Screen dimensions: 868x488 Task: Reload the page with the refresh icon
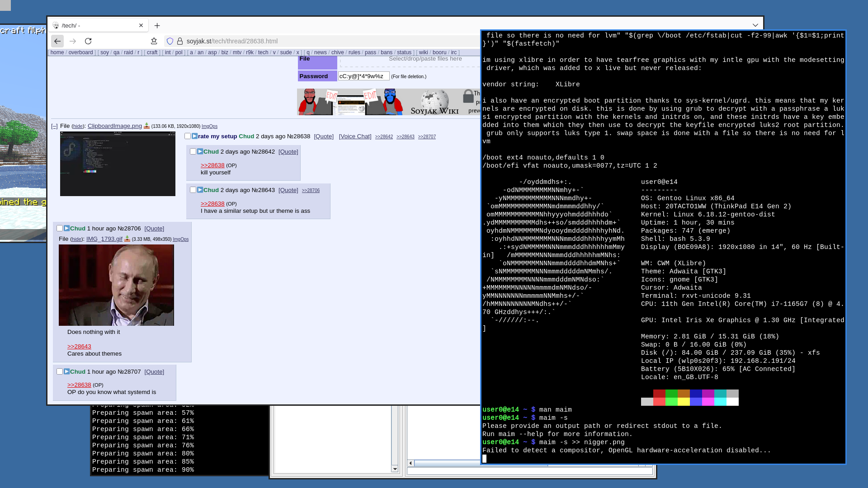point(88,41)
